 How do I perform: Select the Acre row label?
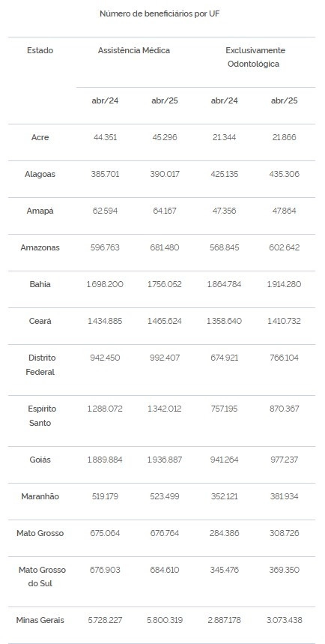point(40,137)
